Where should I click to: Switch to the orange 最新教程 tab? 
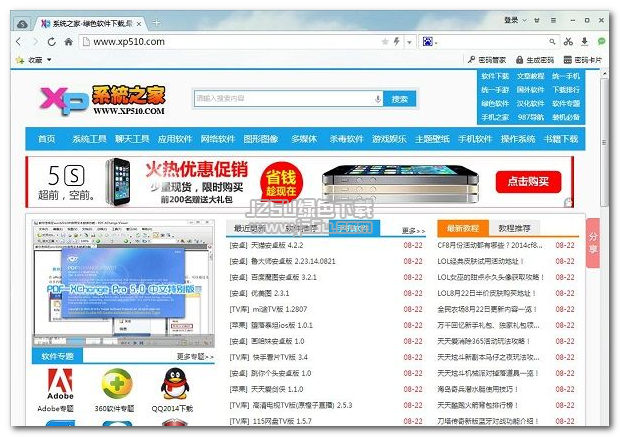[x=463, y=228]
